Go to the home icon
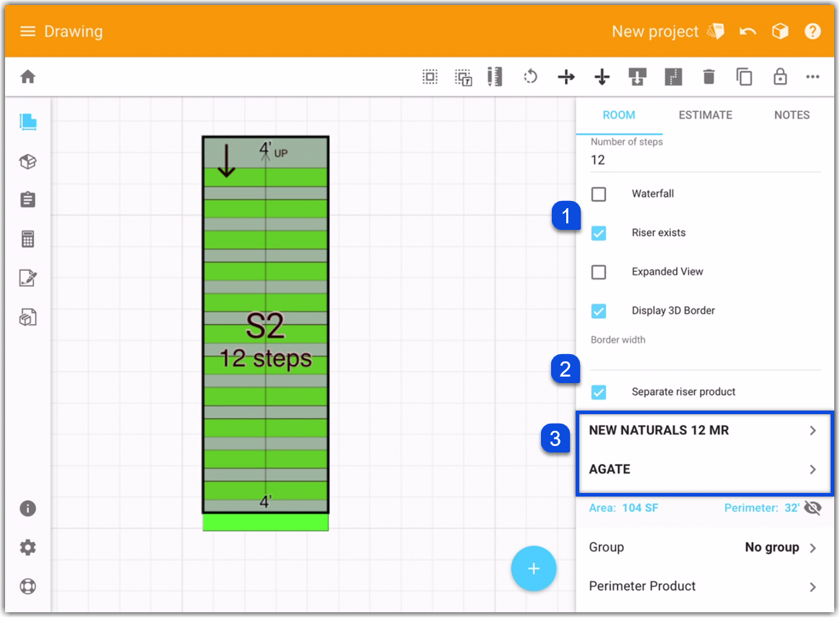Screen dimensions: 840x618 pyautogui.click(x=28, y=77)
